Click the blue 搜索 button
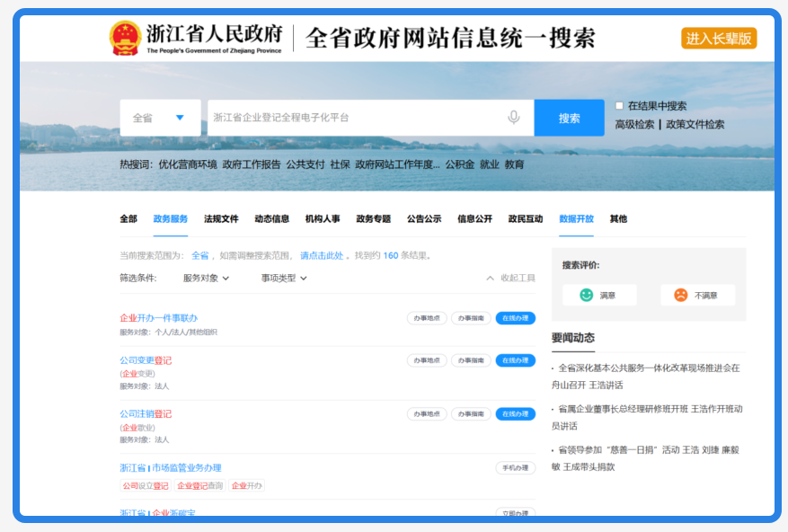Screen dimensions: 788x532 (569, 118)
